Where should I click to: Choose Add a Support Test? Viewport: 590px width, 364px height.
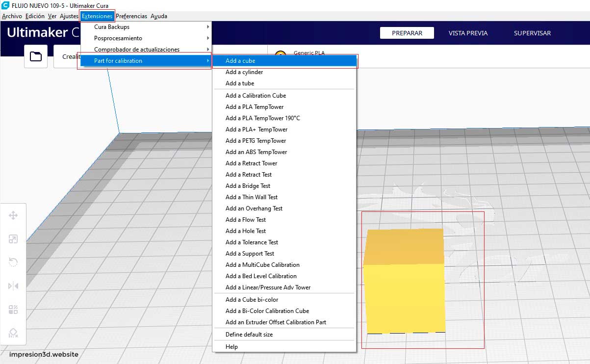click(x=284, y=254)
